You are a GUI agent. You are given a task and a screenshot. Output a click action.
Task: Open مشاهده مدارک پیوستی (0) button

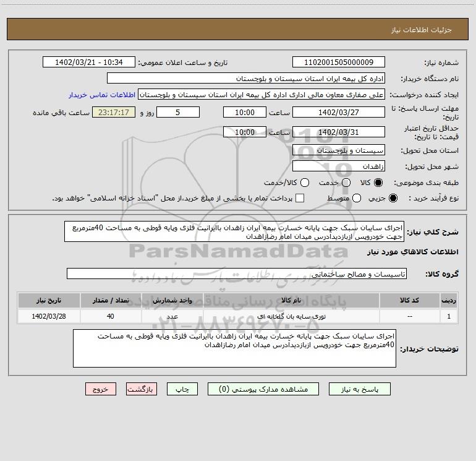point(263,389)
